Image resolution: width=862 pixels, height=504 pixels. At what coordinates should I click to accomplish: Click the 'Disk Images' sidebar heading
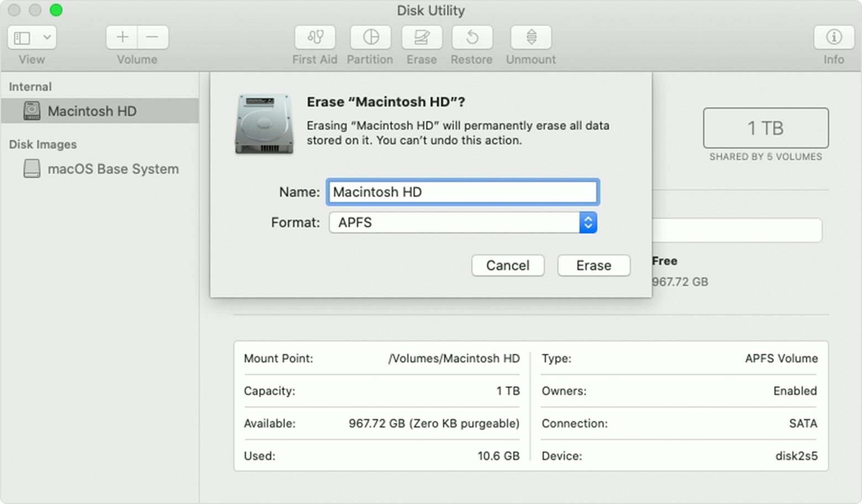point(43,144)
